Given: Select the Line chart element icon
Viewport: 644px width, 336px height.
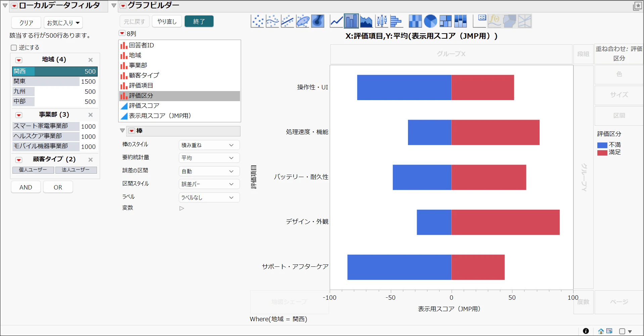Looking at the screenshot, I should pyautogui.click(x=336, y=21).
